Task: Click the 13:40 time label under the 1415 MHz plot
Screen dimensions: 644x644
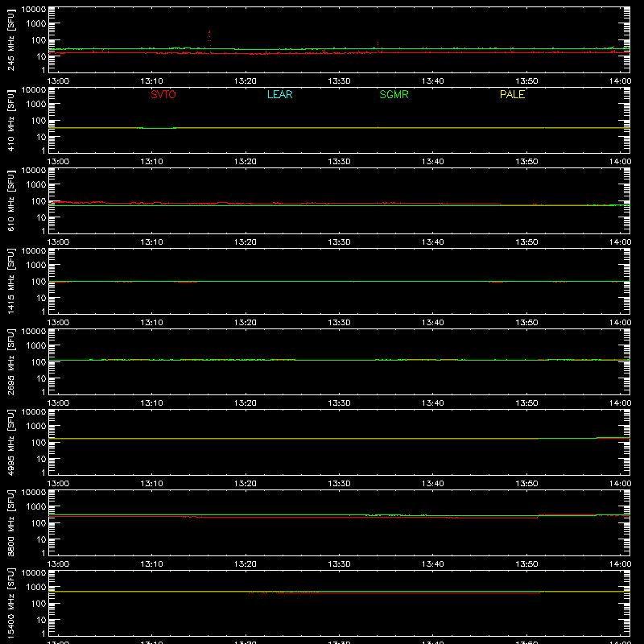Action: pyautogui.click(x=433, y=323)
